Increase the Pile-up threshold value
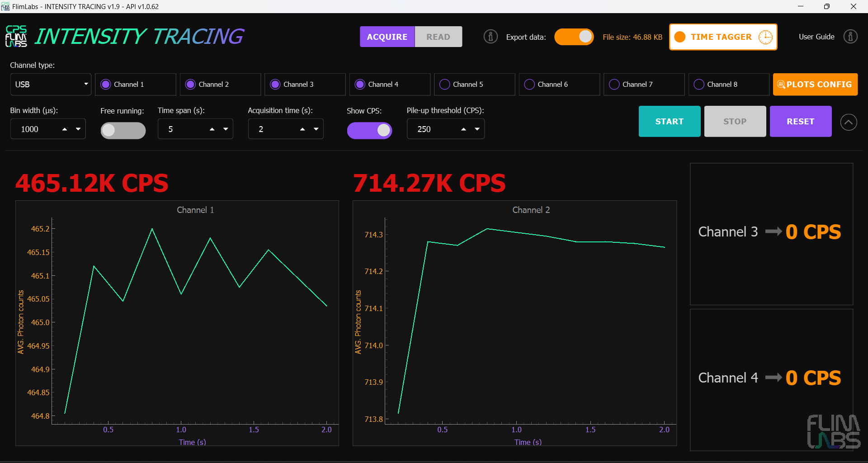This screenshot has width=868, height=463. pyautogui.click(x=463, y=129)
